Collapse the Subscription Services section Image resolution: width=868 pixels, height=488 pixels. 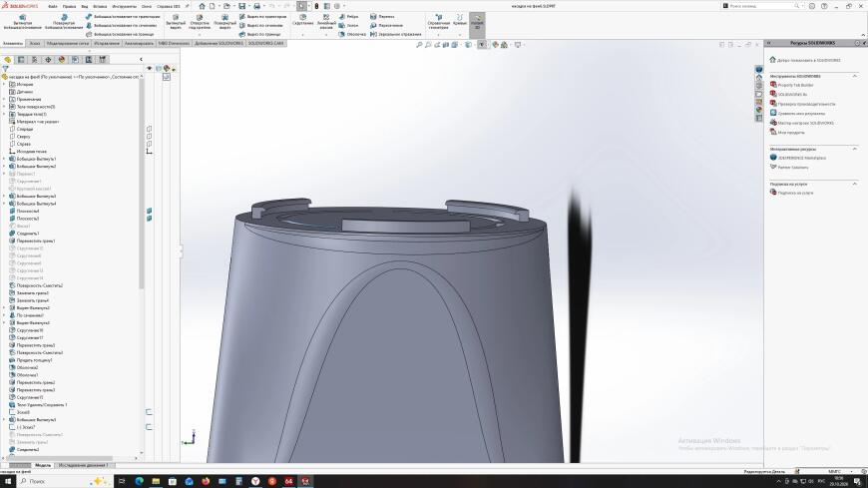coord(855,184)
